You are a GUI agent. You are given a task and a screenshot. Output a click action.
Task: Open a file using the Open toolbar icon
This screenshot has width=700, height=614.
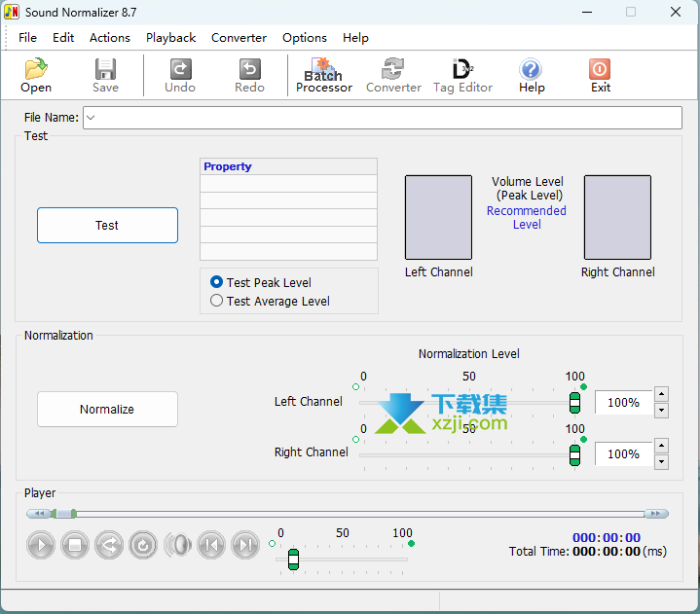coord(36,75)
